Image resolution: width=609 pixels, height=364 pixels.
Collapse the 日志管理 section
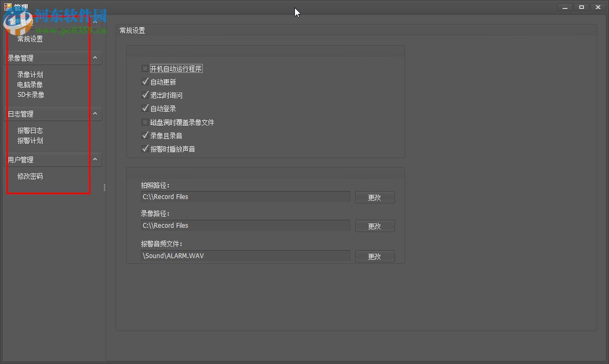tap(94, 113)
